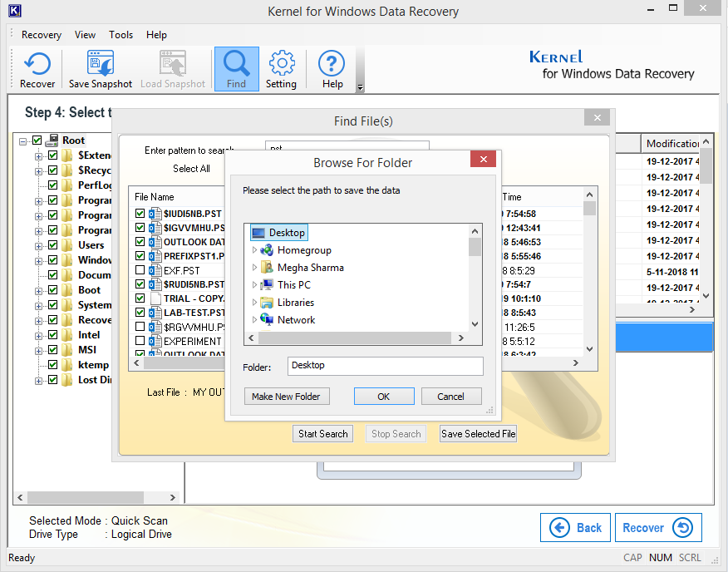
Task: Open the View menu
Action: point(85,35)
